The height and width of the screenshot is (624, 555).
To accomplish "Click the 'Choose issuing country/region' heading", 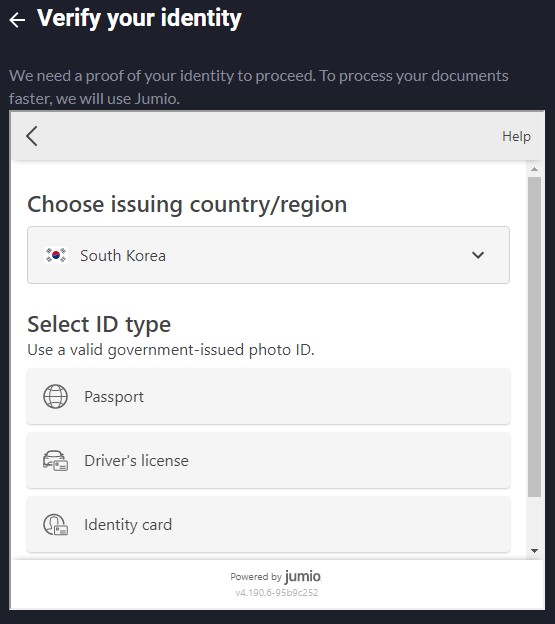I will coord(187,205).
